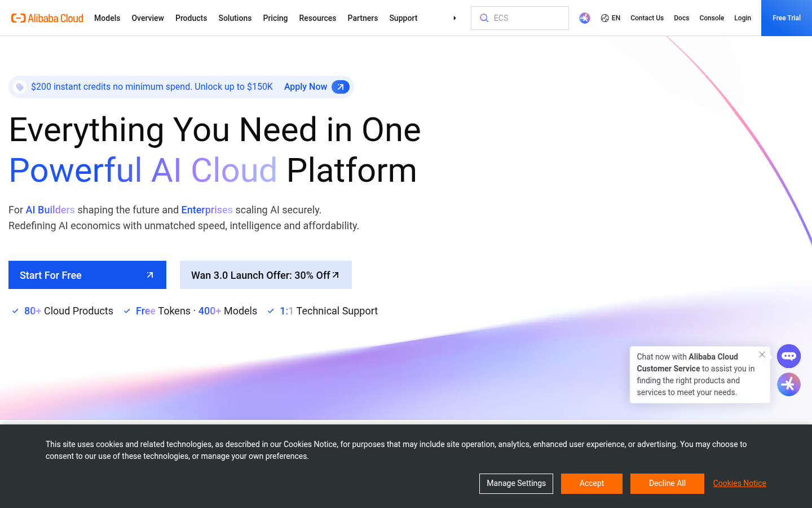This screenshot has width=812, height=508.
Task: Open the EN language selector
Action: tap(611, 18)
